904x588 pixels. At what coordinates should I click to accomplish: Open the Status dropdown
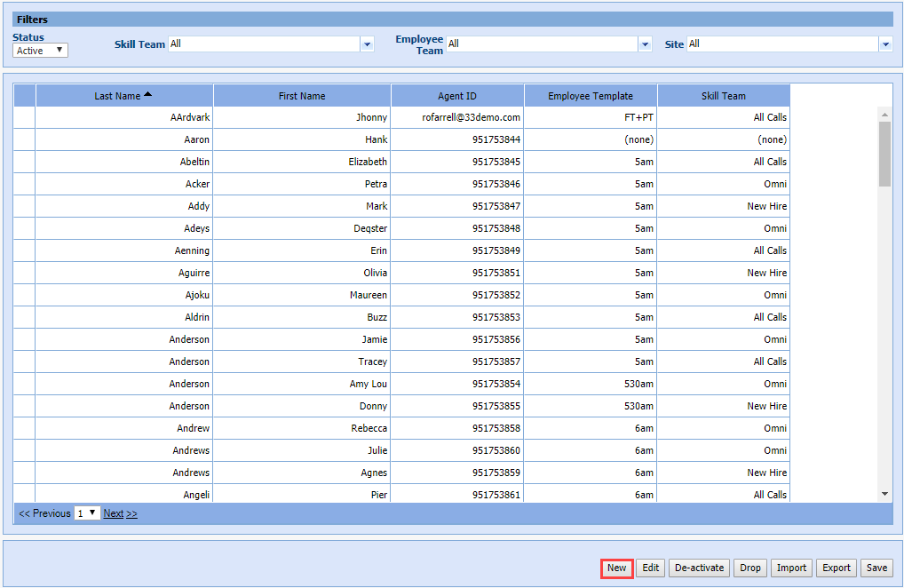40,51
